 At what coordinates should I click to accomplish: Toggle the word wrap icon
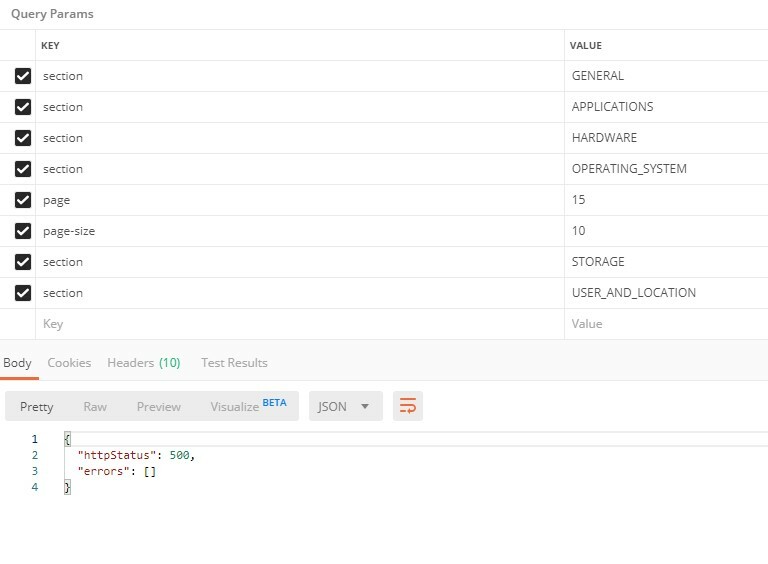pos(408,406)
